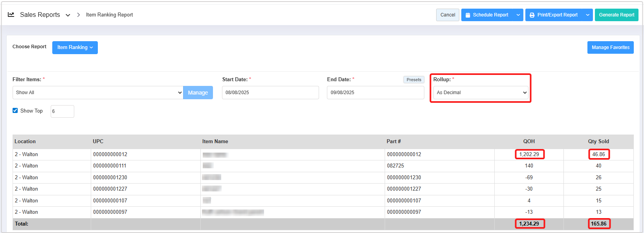The width and height of the screenshot is (644, 233).
Task: Open the Schedule Report dropdown arrow
Action: click(518, 15)
